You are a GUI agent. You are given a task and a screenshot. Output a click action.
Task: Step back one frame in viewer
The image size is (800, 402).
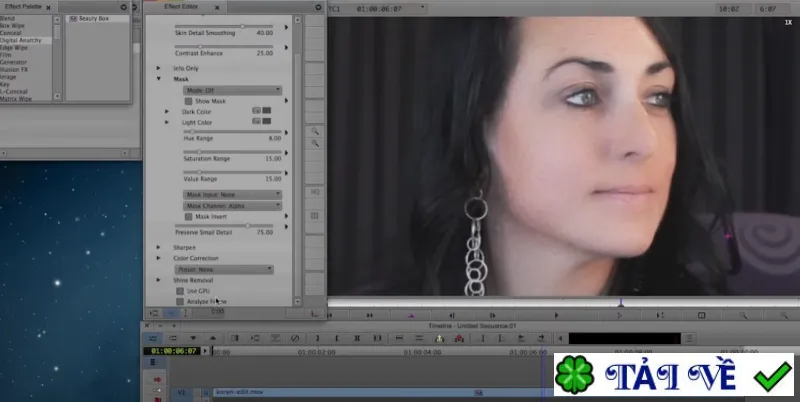(x=452, y=316)
